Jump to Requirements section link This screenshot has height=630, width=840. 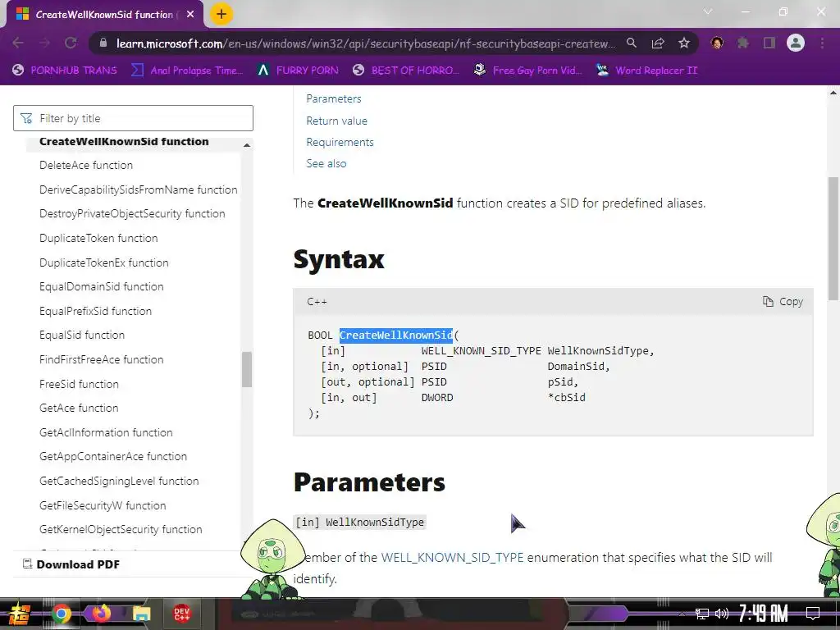pos(340,142)
